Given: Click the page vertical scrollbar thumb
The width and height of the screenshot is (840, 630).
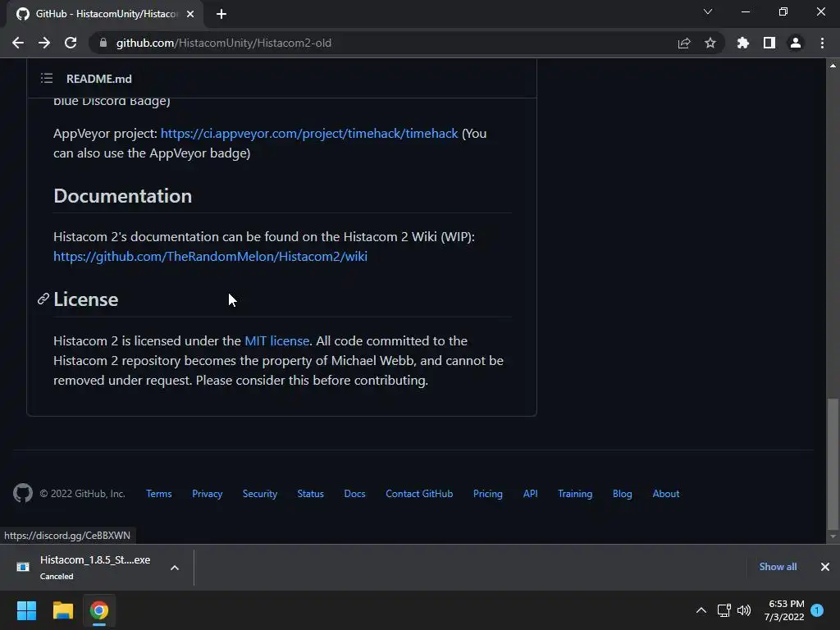Looking at the screenshot, I should coord(833,463).
